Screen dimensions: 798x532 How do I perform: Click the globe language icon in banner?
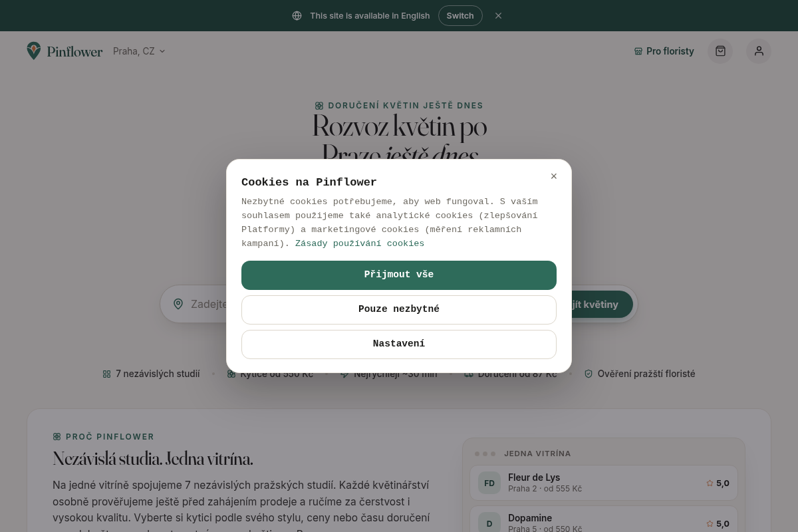[x=297, y=15]
